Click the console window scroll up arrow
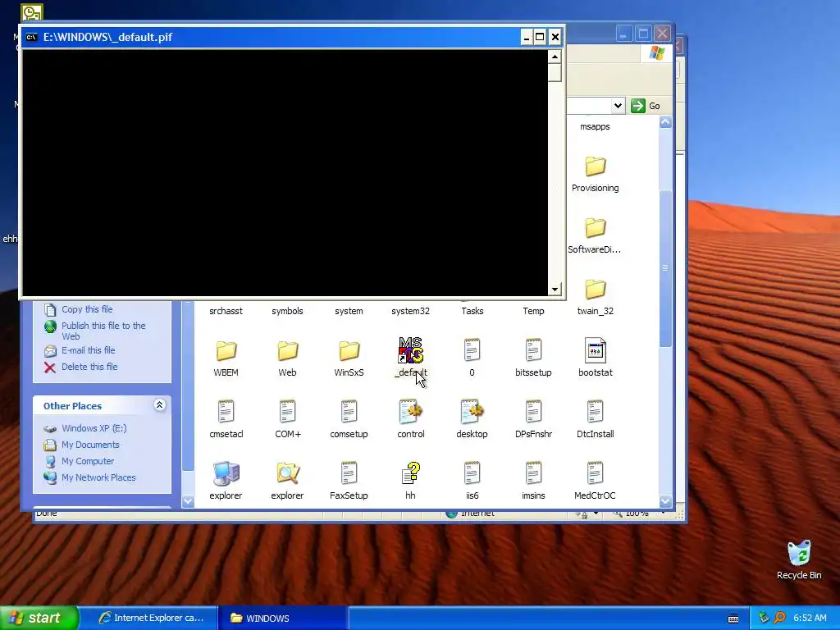The height and width of the screenshot is (630, 840). tap(555, 57)
